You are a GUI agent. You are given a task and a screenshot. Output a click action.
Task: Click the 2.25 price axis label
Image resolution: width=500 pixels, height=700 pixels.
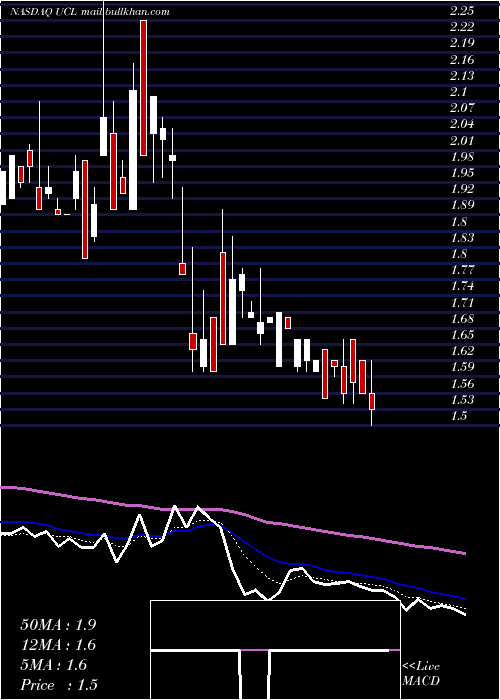click(x=462, y=11)
